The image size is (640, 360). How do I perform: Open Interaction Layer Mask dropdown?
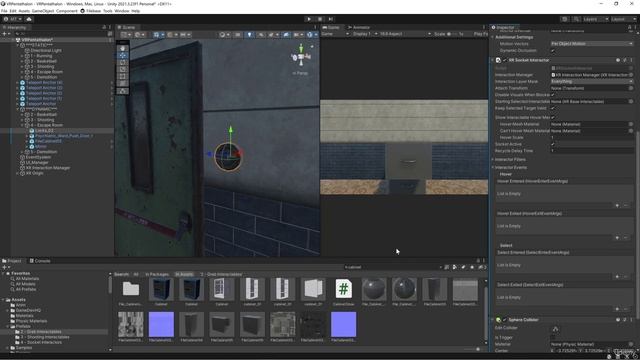click(591, 82)
